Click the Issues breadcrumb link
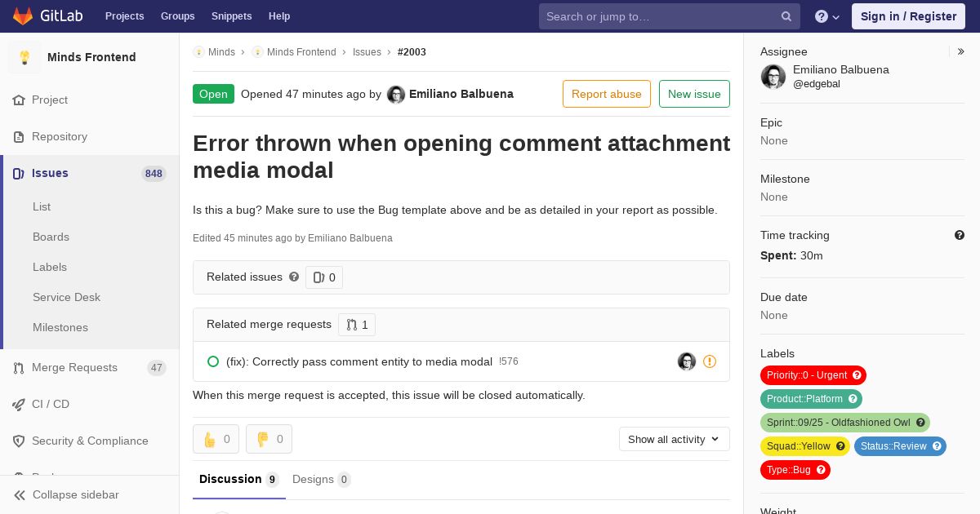 click(x=367, y=52)
